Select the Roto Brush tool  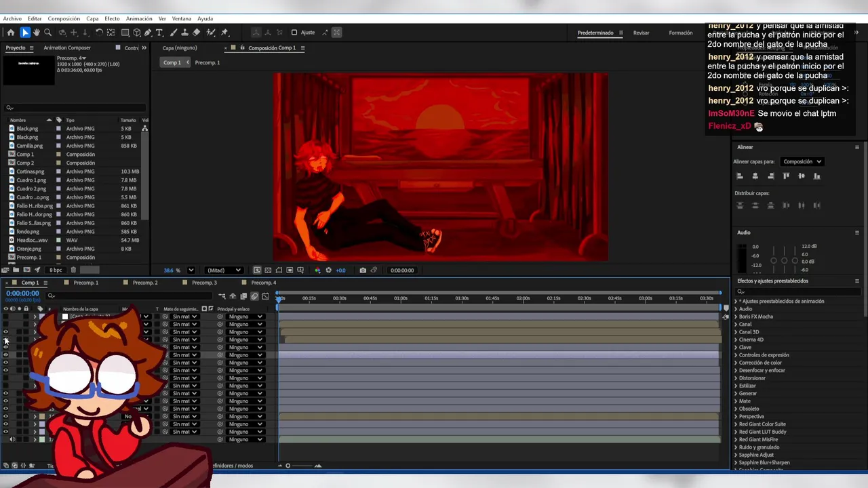point(211,33)
